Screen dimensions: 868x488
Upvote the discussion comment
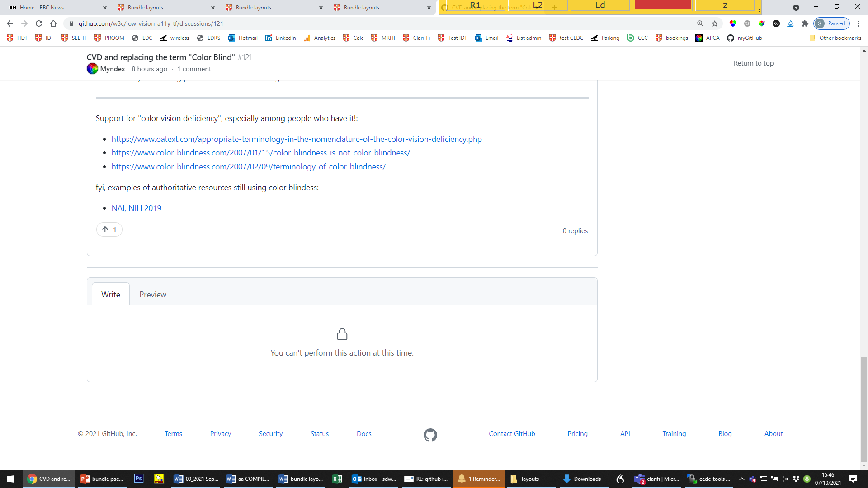pyautogui.click(x=109, y=230)
